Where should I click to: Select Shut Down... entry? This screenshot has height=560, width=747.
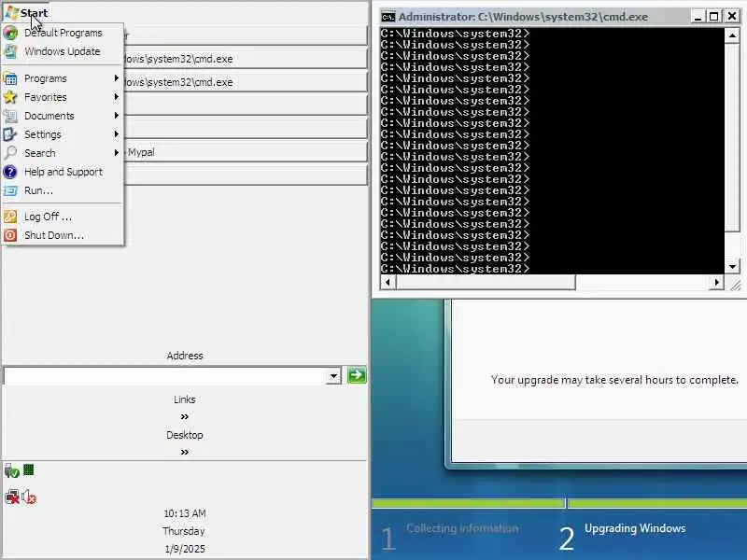point(63,235)
